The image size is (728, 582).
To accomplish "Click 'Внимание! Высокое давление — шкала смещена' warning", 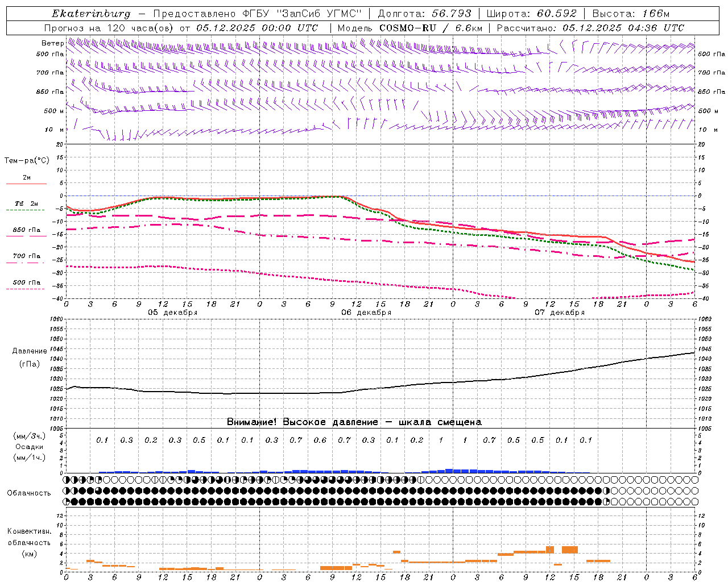I will click(x=354, y=422).
